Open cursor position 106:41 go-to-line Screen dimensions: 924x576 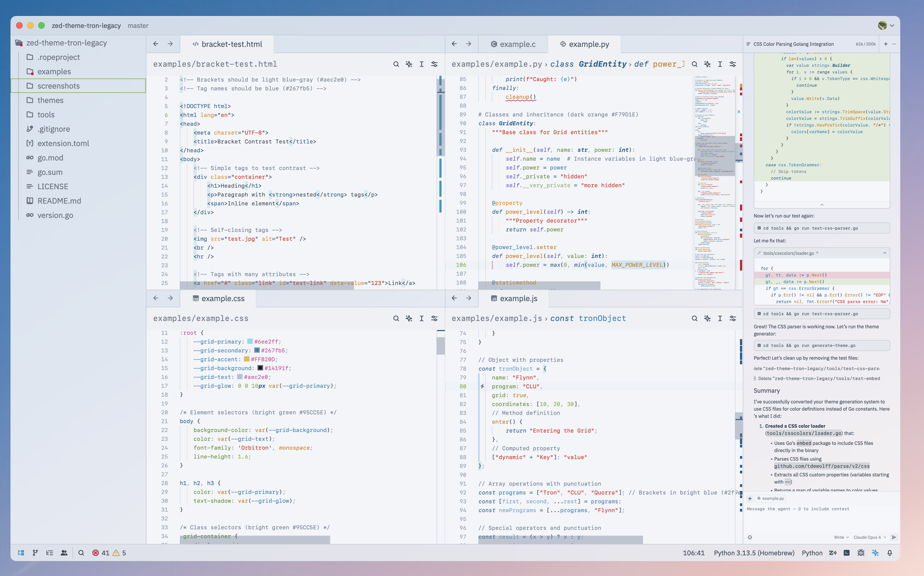[x=693, y=553]
